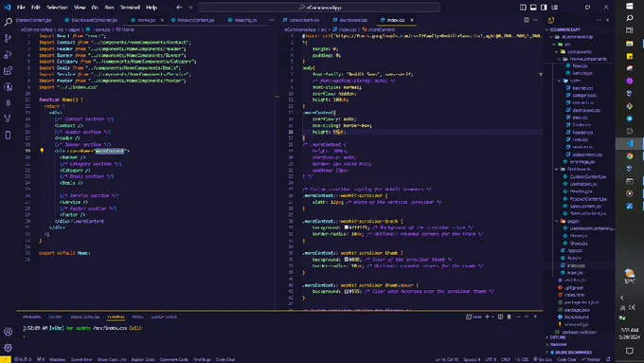
Task: Open the View menu
Action: click(x=80, y=7)
